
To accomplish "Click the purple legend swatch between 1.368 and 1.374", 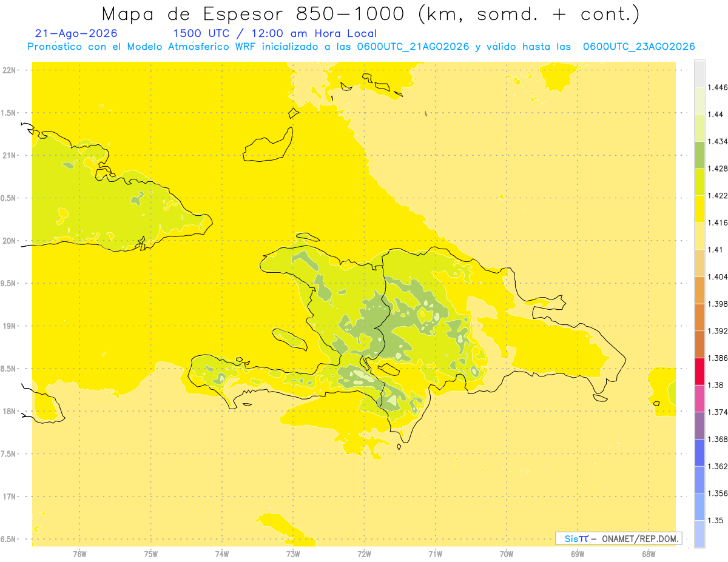I will (x=699, y=426).
